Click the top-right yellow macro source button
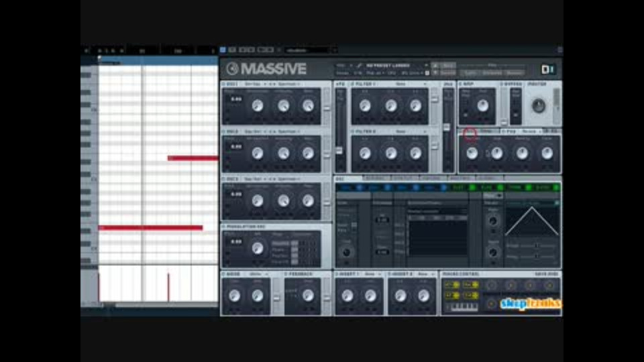 [471, 284]
